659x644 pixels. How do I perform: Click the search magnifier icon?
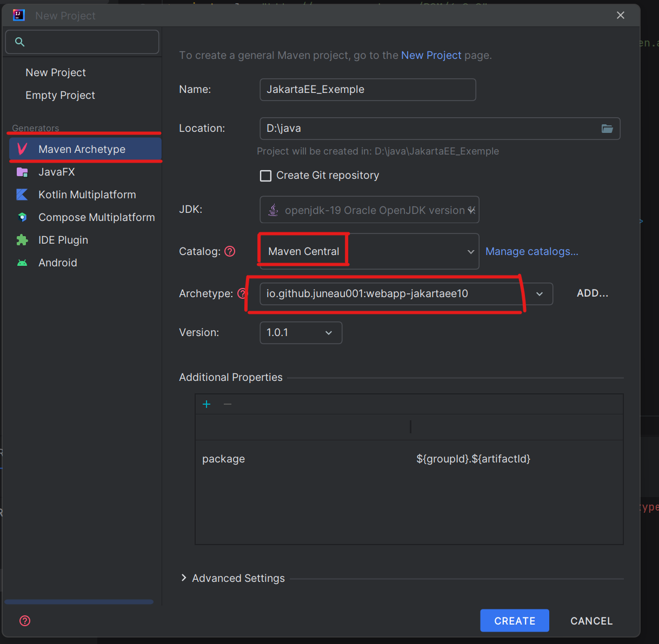(x=20, y=42)
